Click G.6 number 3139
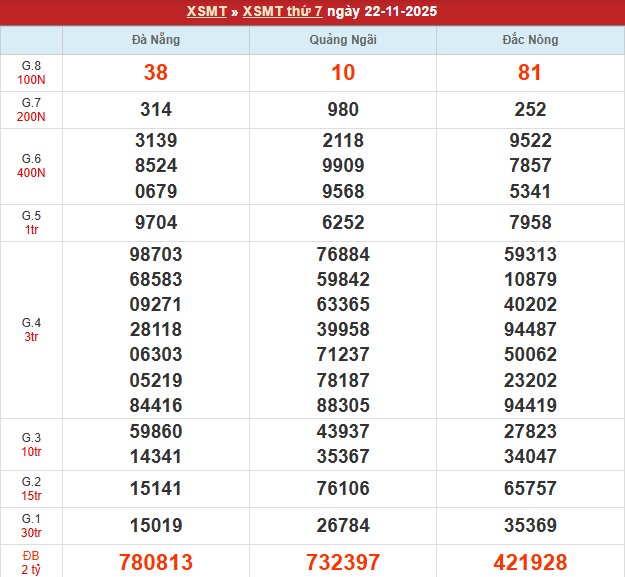625x577 pixels. (156, 140)
